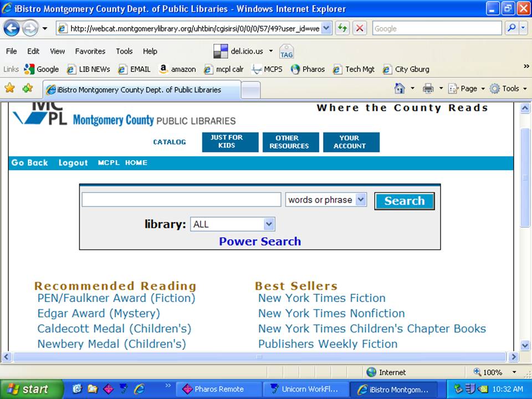Click the Logout link
Viewport: 532px width, 399px height.
point(73,163)
